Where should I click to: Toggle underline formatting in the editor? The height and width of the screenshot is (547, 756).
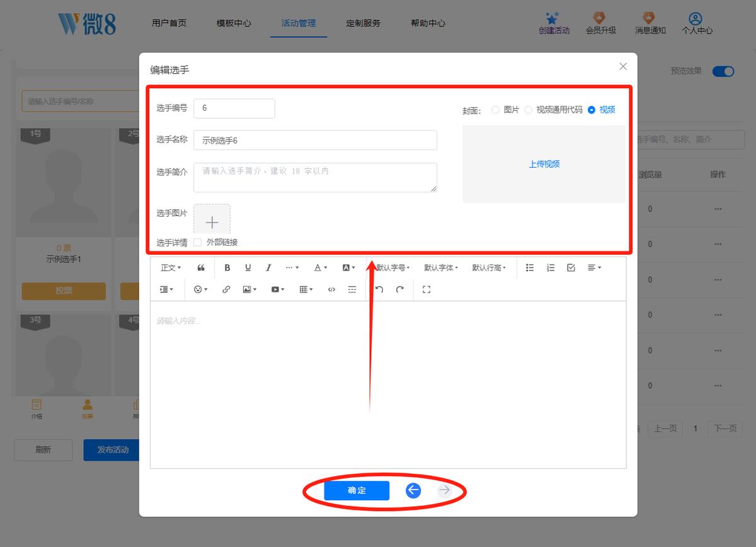(248, 268)
